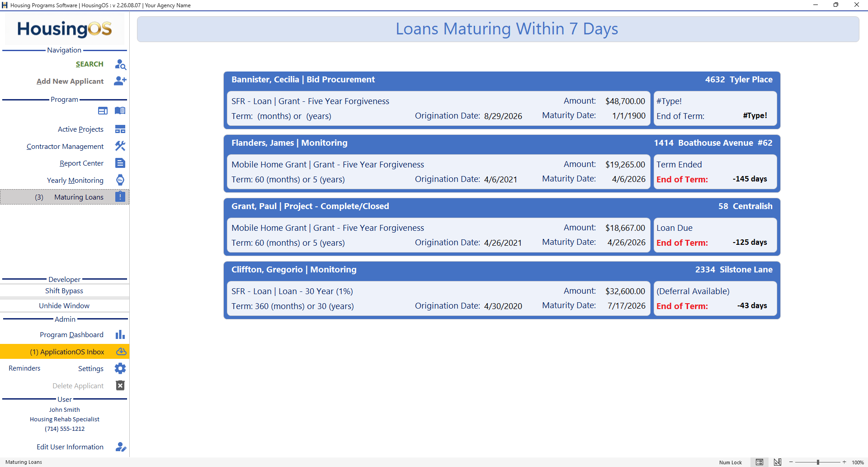868x467 pixels.
Task: Select Yearly Monitoring in navigation
Action: pyautogui.click(x=75, y=181)
